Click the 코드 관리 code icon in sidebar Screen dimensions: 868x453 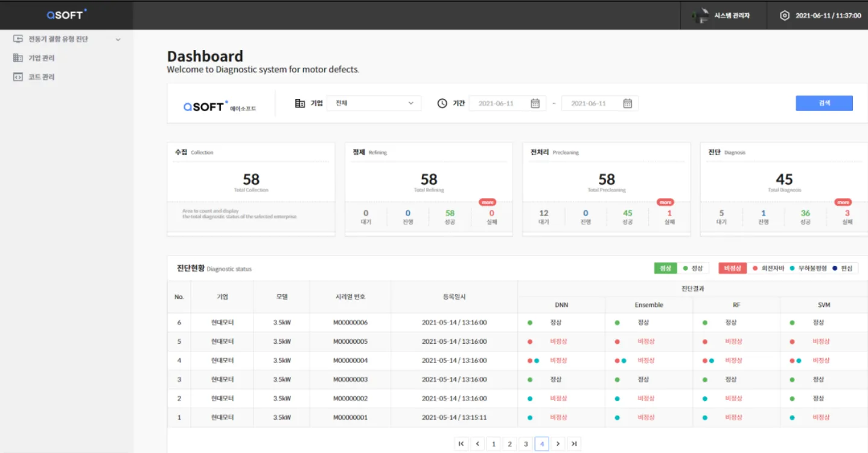[x=18, y=77]
